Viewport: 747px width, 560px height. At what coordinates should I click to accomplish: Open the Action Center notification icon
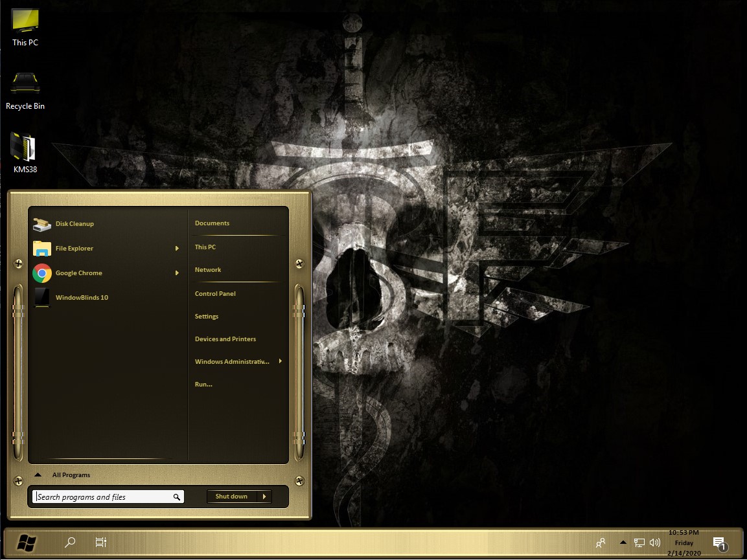click(720, 543)
